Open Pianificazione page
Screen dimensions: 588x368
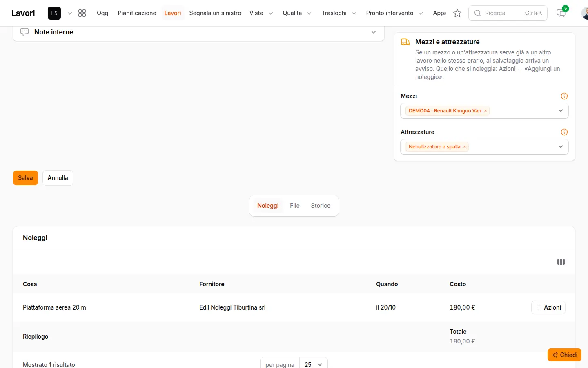tap(137, 13)
